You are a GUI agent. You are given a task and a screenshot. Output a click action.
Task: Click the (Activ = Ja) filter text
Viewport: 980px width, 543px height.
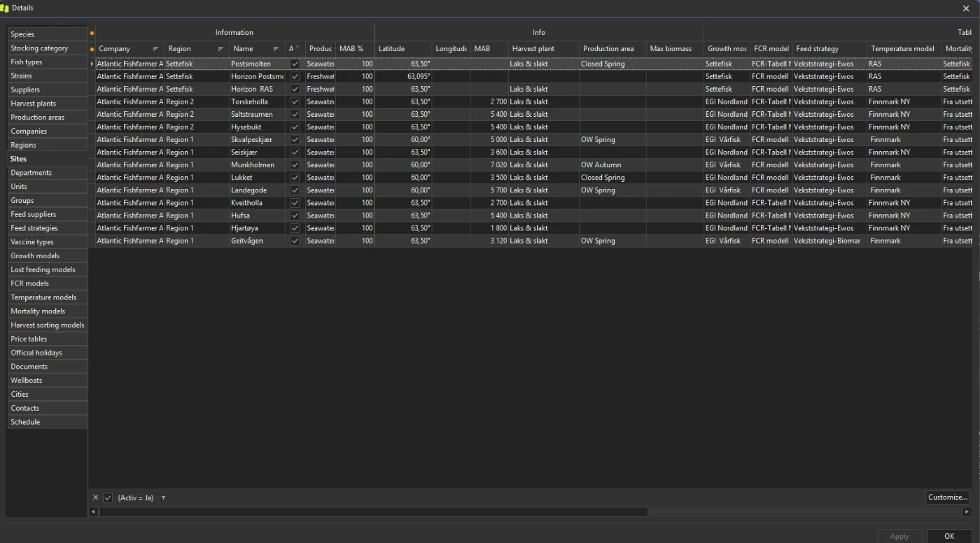pos(136,498)
